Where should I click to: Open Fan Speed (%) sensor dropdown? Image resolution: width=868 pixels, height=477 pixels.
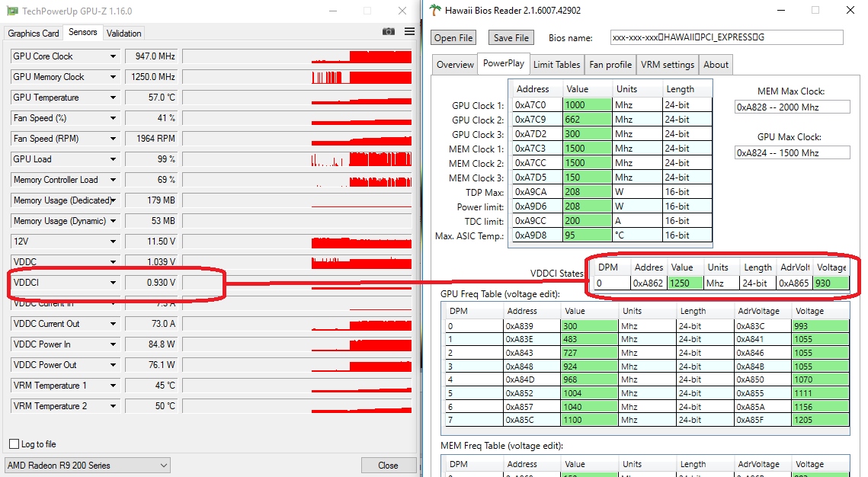click(113, 118)
